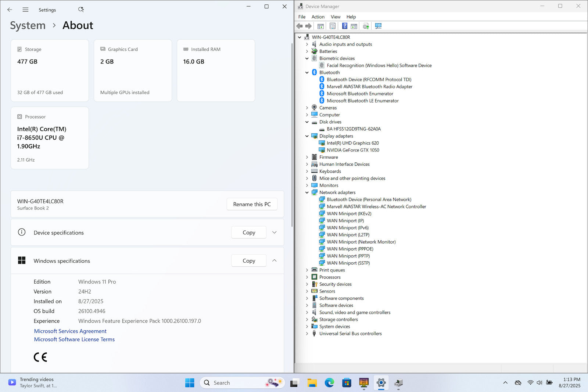The width and height of the screenshot is (588, 392).
Task: Click the Update device driver toolbar icon
Action: (366, 26)
